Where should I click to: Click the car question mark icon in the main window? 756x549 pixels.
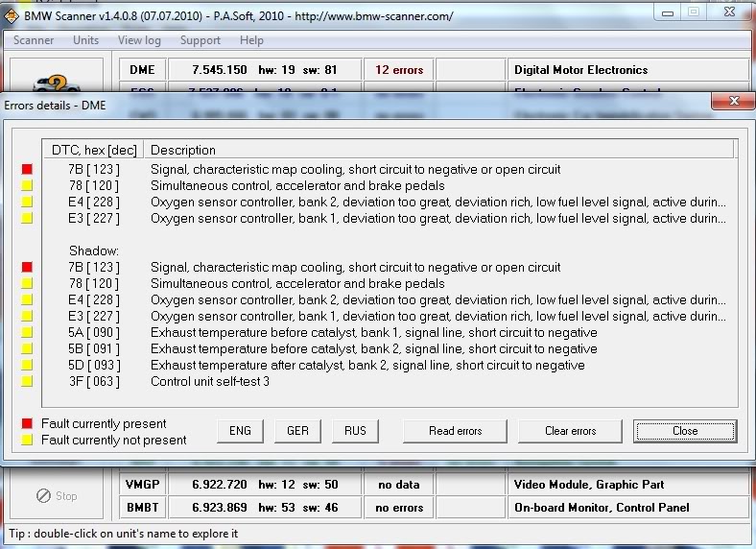pyautogui.click(x=57, y=84)
